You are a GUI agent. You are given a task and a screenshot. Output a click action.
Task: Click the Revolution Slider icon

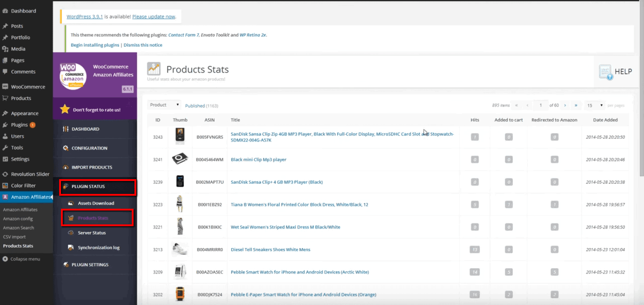point(5,174)
